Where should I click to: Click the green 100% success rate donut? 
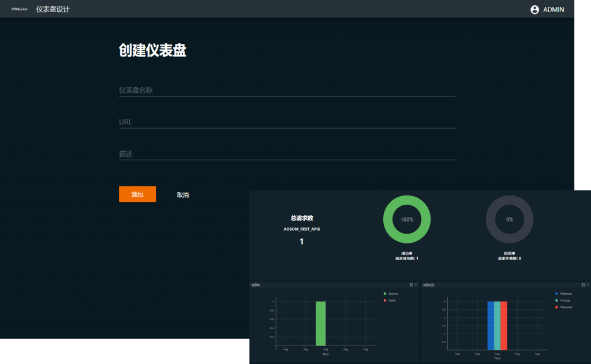407,219
